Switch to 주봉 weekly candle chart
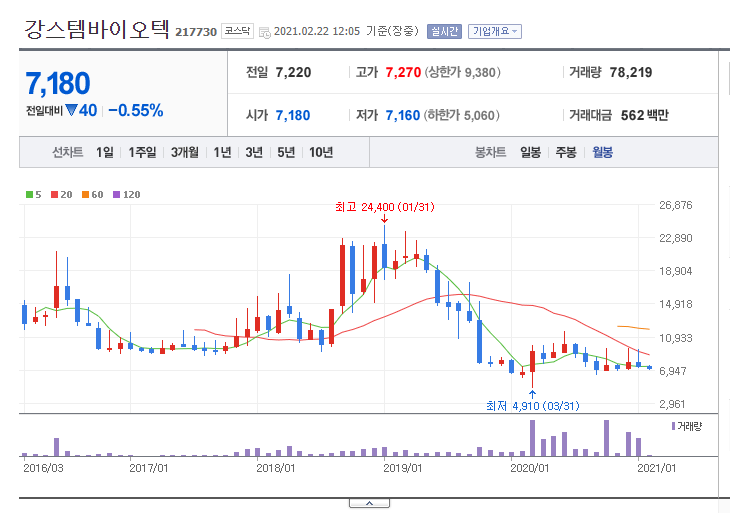Image resolution: width=730 pixels, height=513 pixels. pyautogui.click(x=566, y=152)
